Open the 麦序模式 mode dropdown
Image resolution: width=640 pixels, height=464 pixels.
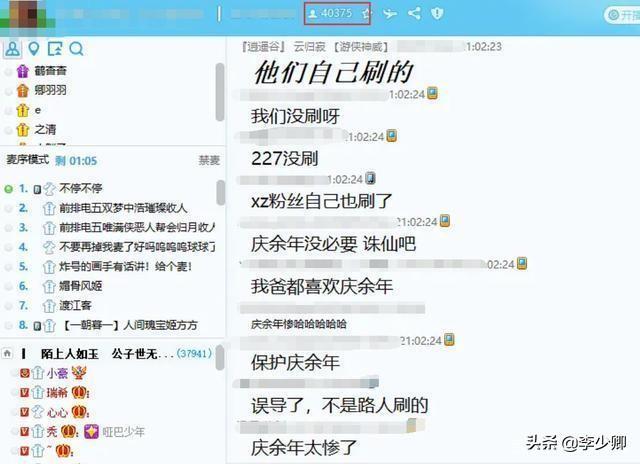[28, 160]
